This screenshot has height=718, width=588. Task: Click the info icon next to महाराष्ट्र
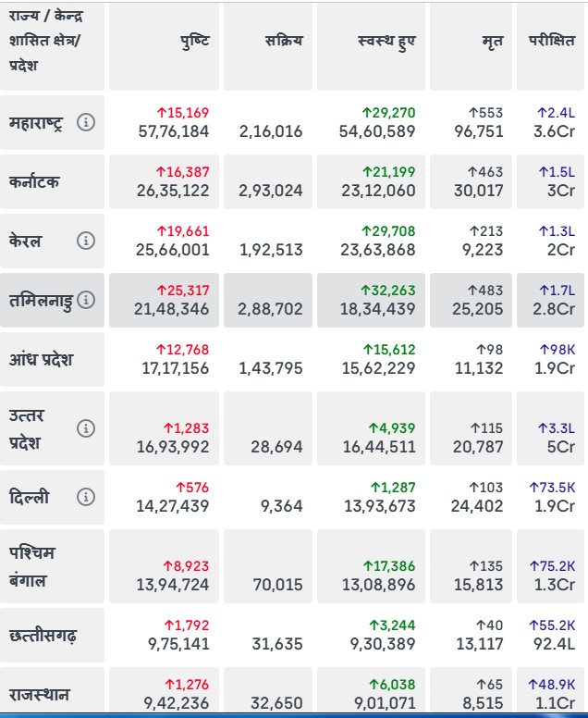(x=86, y=122)
